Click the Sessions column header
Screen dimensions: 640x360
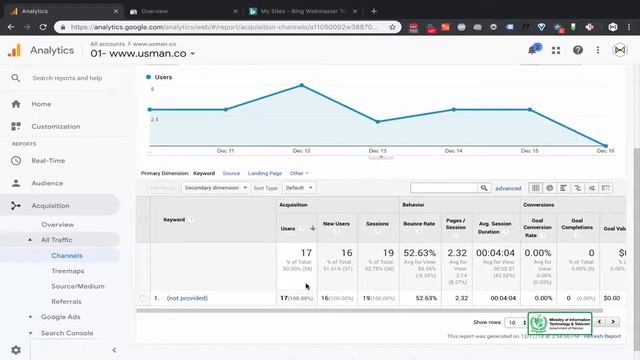(377, 224)
